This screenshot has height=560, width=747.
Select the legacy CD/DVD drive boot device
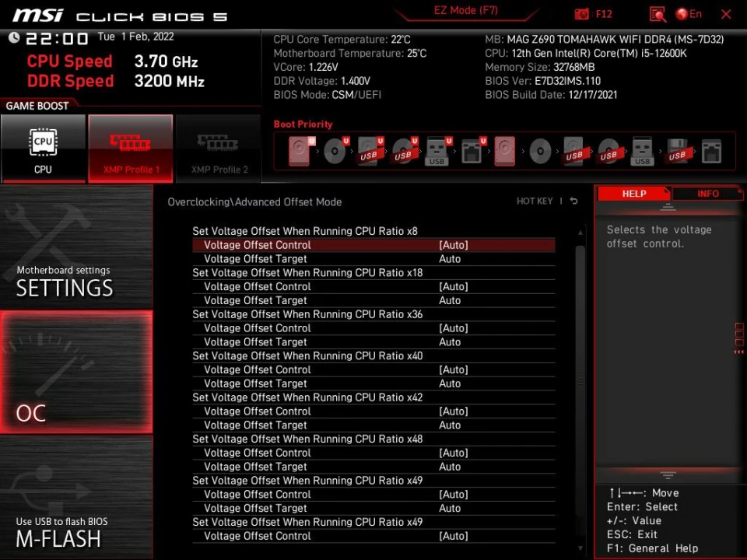pyautogui.click(x=540, y=152)
